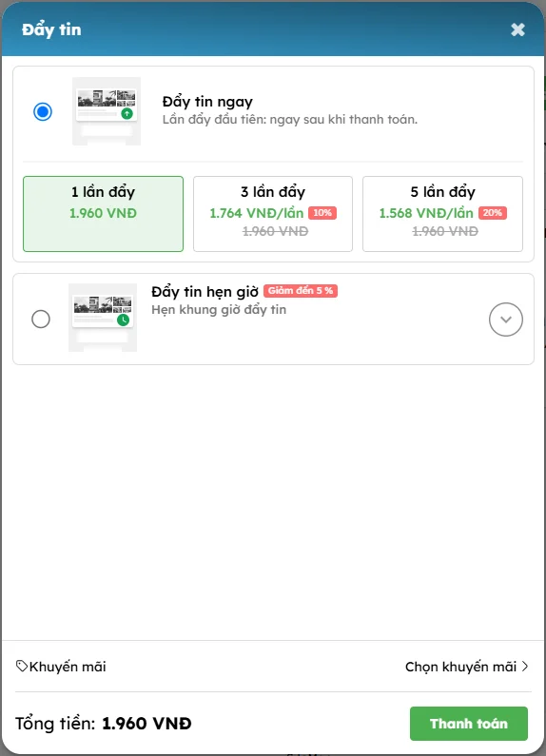The image size is (546, 756).
Task: Click the Đẩy tin hẹn giờ title
Action: tap(205, 292)
